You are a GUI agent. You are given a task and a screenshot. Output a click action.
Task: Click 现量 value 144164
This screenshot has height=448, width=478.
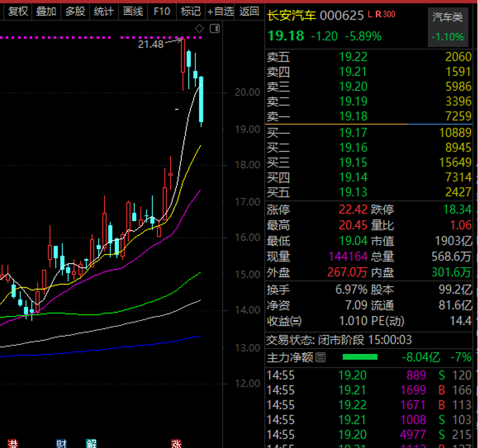[348, 257]
